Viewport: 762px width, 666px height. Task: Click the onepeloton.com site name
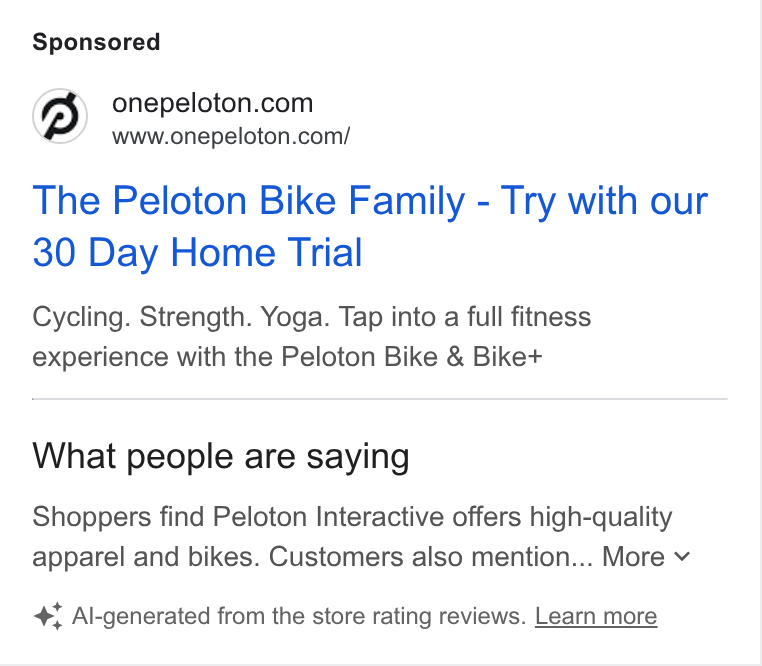click(x=212, y=103)
